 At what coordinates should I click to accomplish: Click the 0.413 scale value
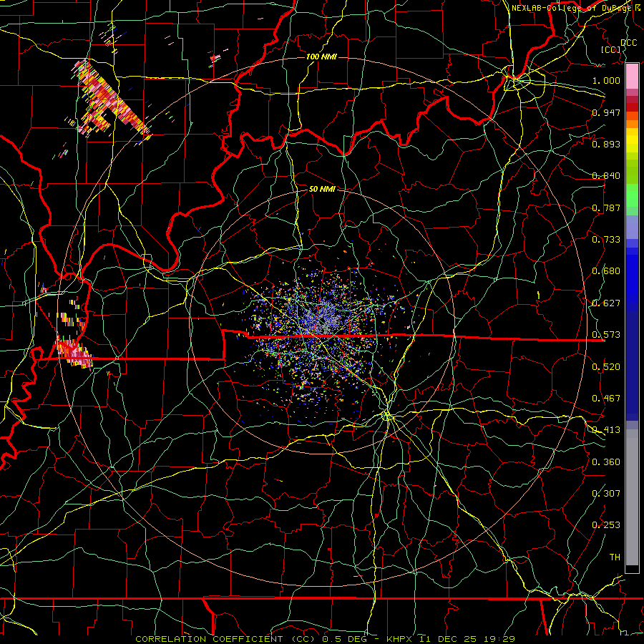(606, 430)
